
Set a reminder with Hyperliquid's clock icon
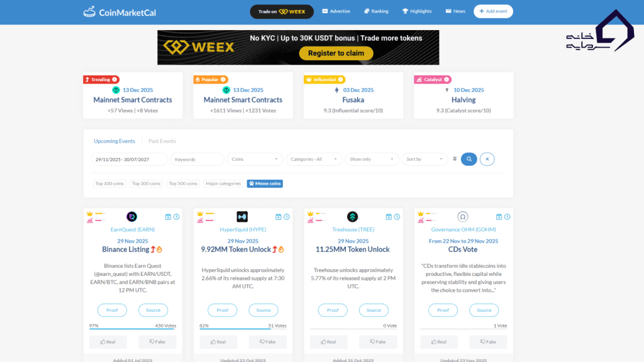coord(287,216)
